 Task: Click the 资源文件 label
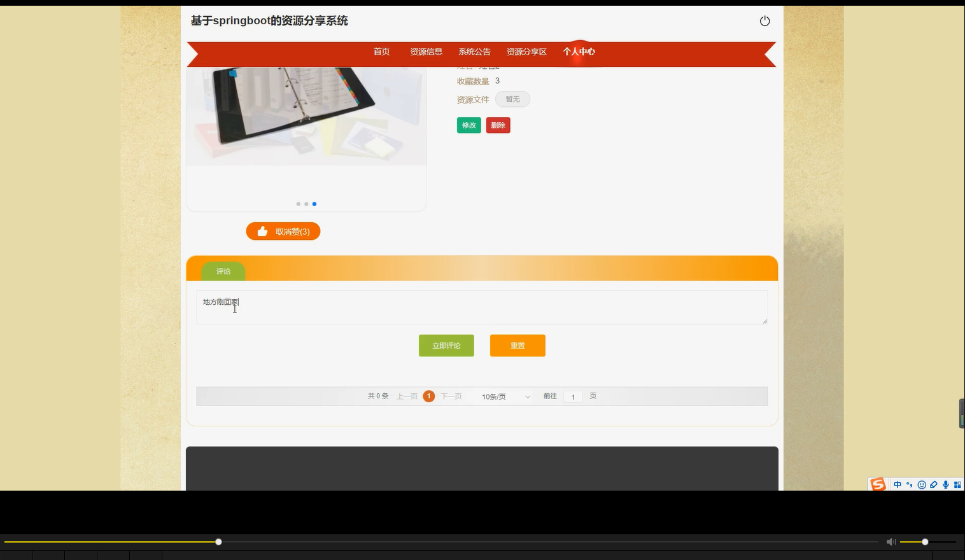coord(473,99)
